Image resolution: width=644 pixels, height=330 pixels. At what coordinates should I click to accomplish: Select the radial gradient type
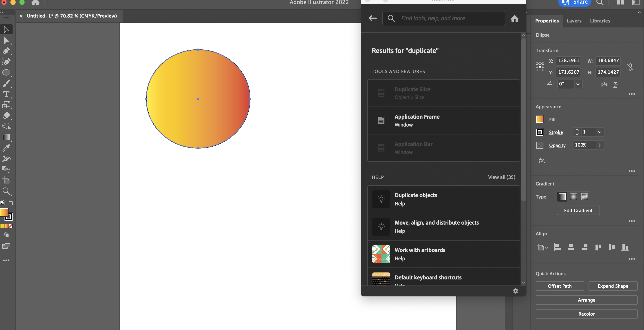coord(573,197)
